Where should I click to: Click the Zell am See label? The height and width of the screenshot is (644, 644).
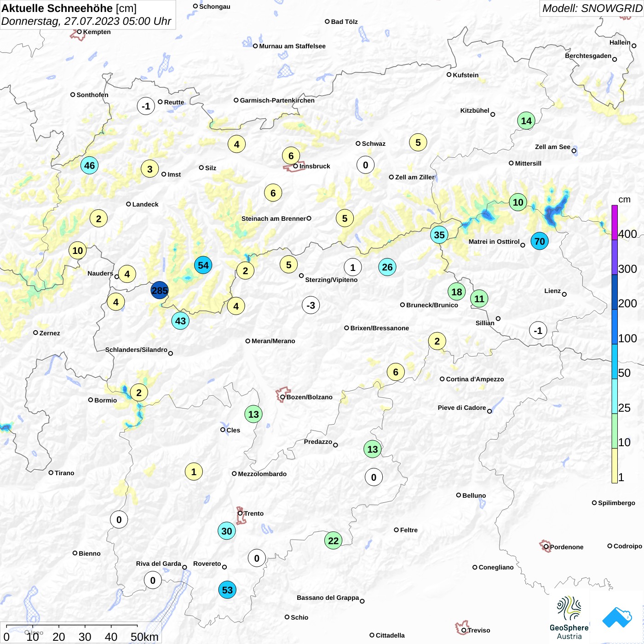(x=552, y=147)
